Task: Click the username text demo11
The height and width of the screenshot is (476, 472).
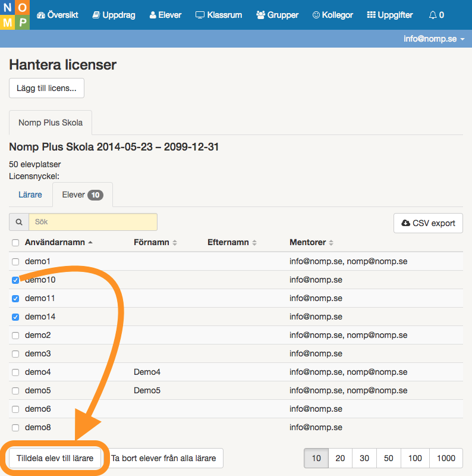Action: (x=40, y=299)
